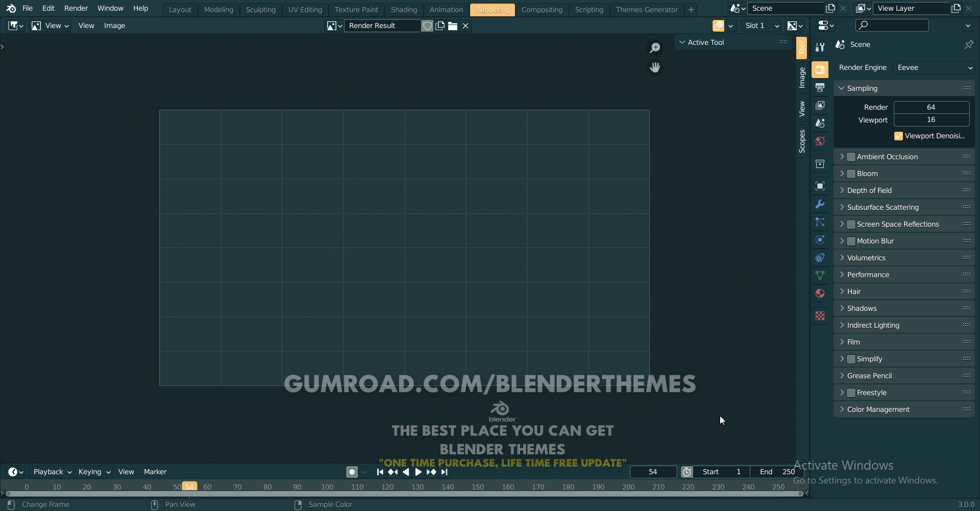Enable Bloom checkbox

pyautogui.click(x=851, y=174)
